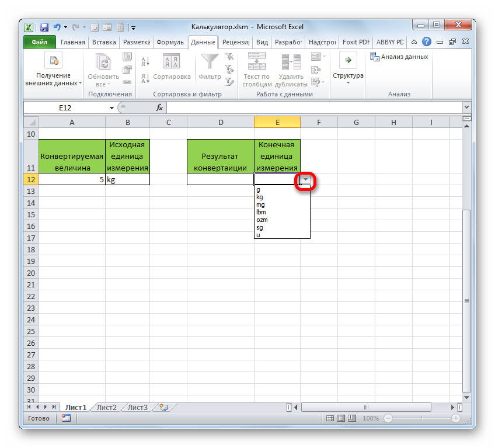Image resolution: width=495 pixels, height=448 pixels.
Task: Click the macro record icon in status bar
Action: pyautogui.click(x=67, y=418)
